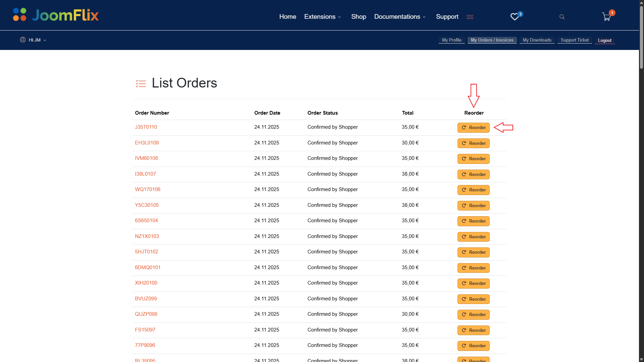Viewport: 644px width, 362px height.
Task: Click the JoomFlix logo
Action: pyautogui.click(x=56, y=15)
